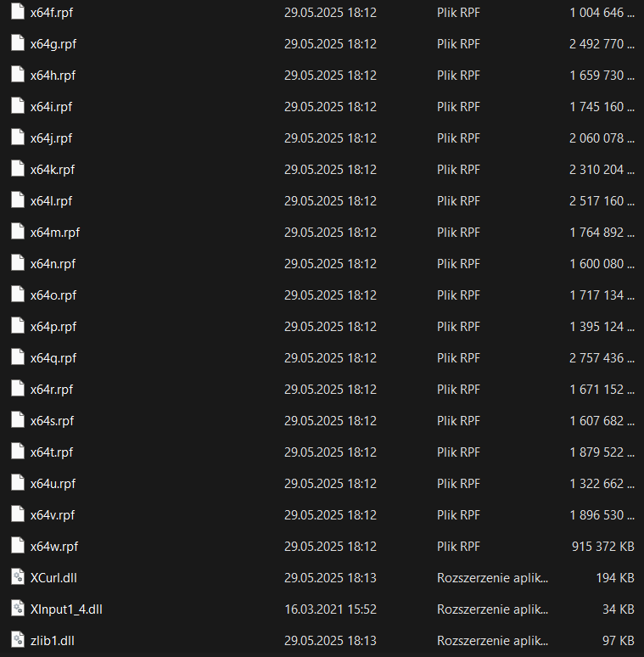The image size is (644, 657).
Task: Select the x64w.rpf file icon
Action: (18, 546)
